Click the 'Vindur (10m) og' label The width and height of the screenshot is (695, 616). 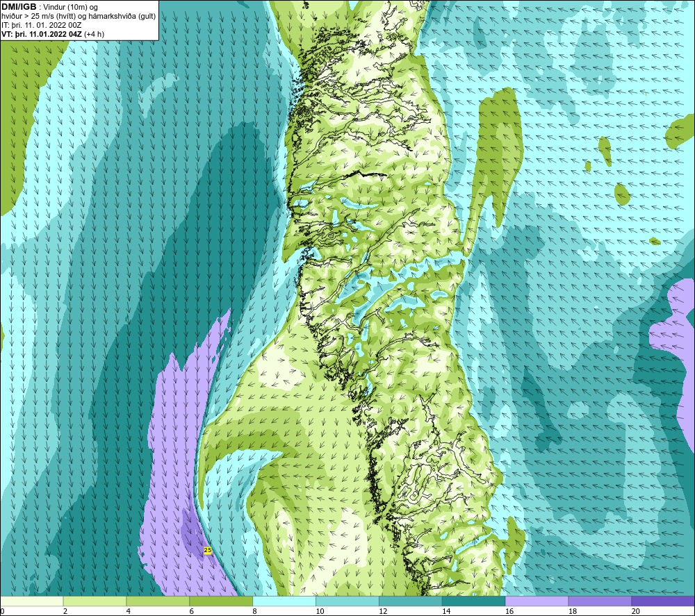pyautogui.click(x=71, y=8)
